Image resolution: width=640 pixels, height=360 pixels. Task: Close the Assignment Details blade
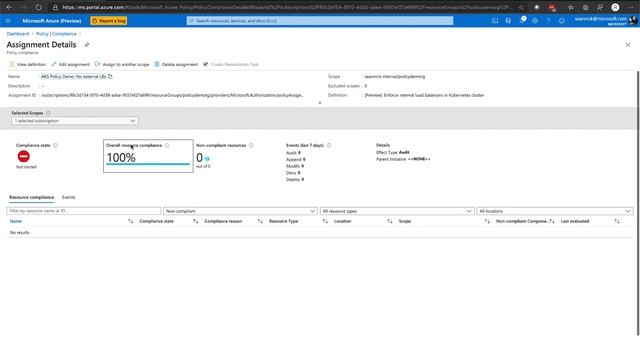coord(628,44)
